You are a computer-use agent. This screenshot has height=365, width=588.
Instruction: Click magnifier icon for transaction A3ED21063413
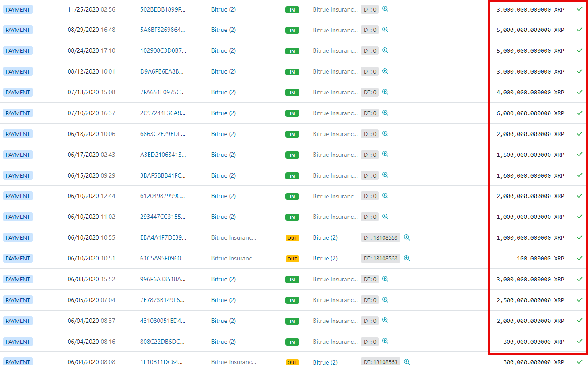(385, 155)
